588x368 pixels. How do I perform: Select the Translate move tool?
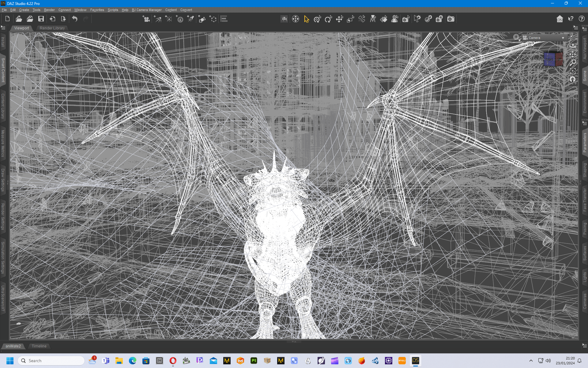339,19
